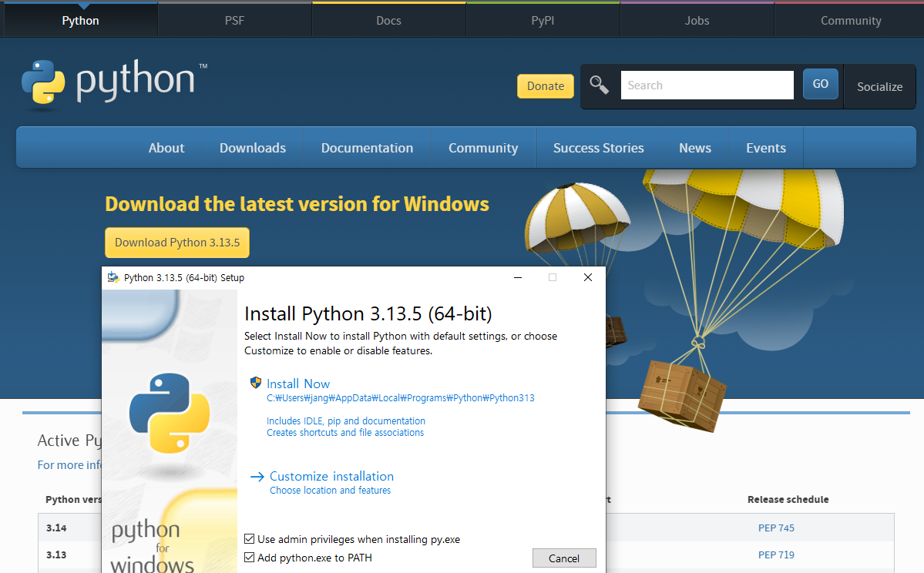Uncheck Add python.exe to PATH

pos(249,557)
